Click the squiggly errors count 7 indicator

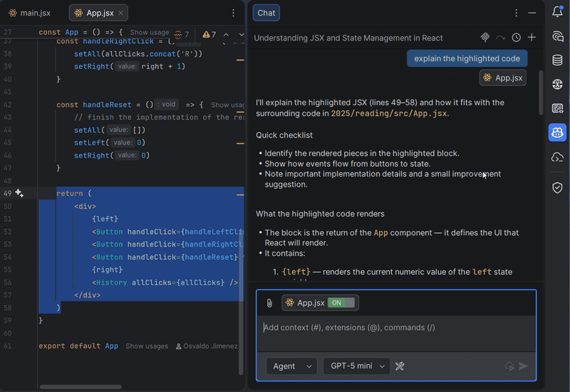182,34
